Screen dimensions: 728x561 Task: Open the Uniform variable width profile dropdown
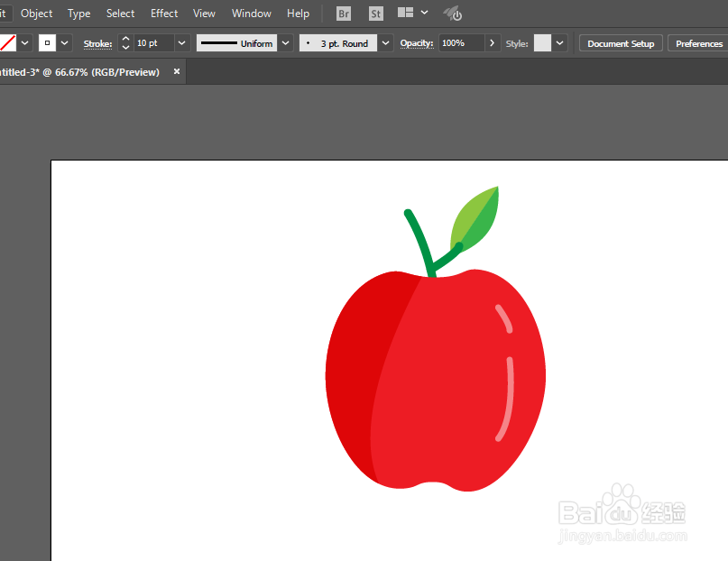pos(286,43)
